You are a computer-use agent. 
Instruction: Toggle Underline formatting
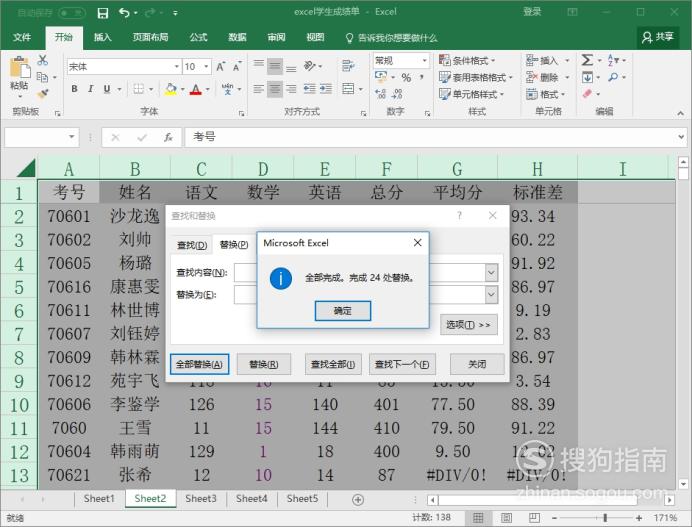click(107, 89)
